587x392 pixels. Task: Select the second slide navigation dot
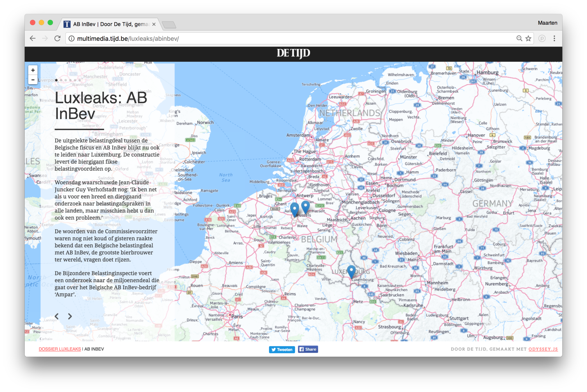pos(61,80)
